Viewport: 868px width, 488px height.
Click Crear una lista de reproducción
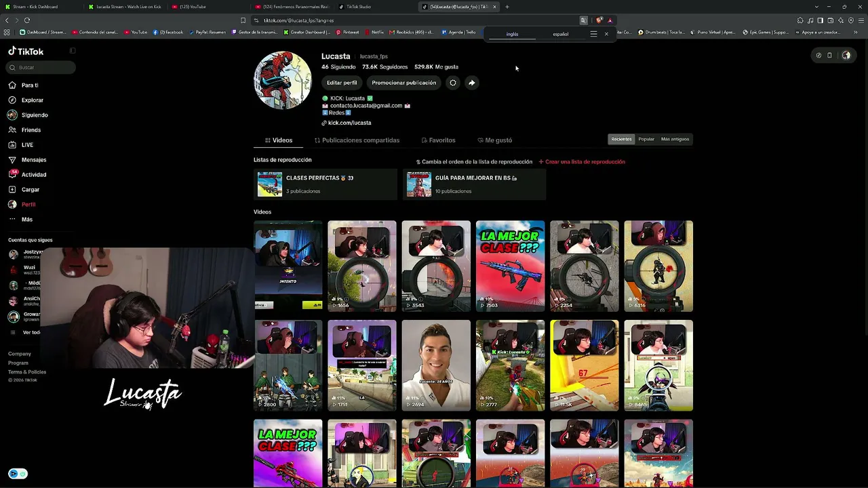582,162
